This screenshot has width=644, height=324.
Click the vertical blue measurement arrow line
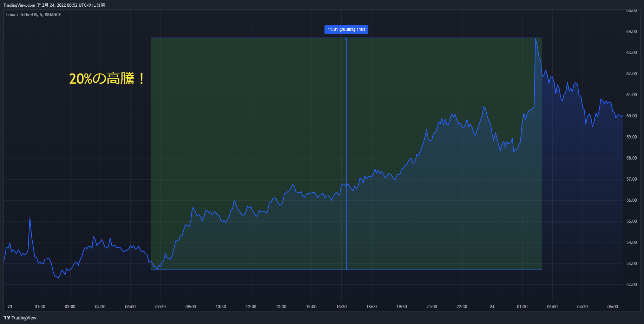(x=346, y=154)
